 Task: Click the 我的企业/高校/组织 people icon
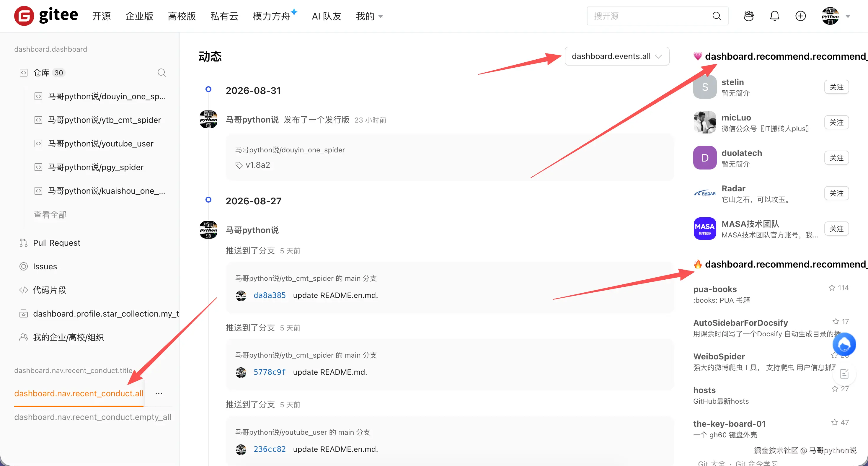pos(23,337)
